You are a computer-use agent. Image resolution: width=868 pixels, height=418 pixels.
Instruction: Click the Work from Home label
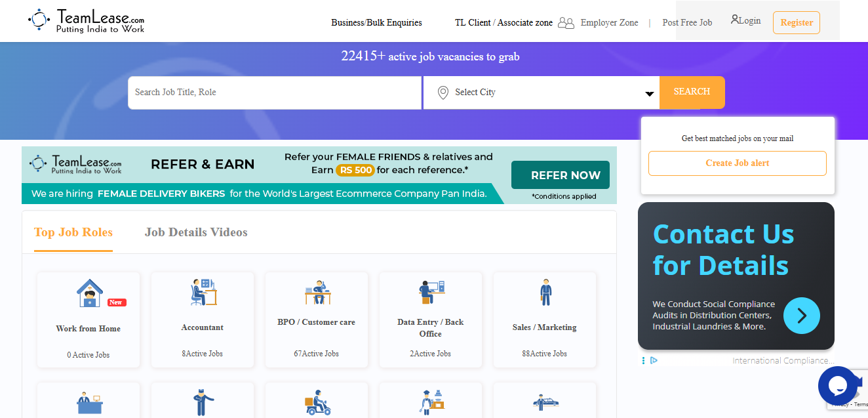[x=89, y=329]
